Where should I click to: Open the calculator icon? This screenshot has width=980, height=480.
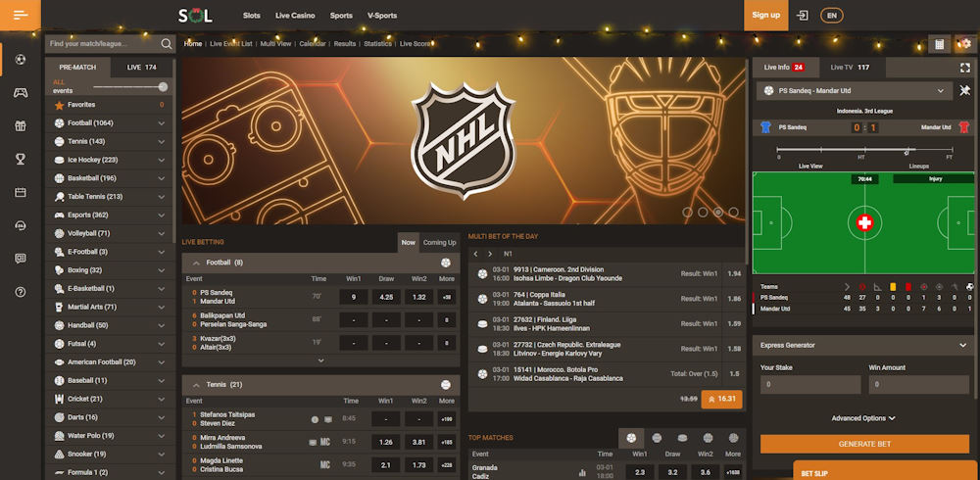click(x=940, y=44)
